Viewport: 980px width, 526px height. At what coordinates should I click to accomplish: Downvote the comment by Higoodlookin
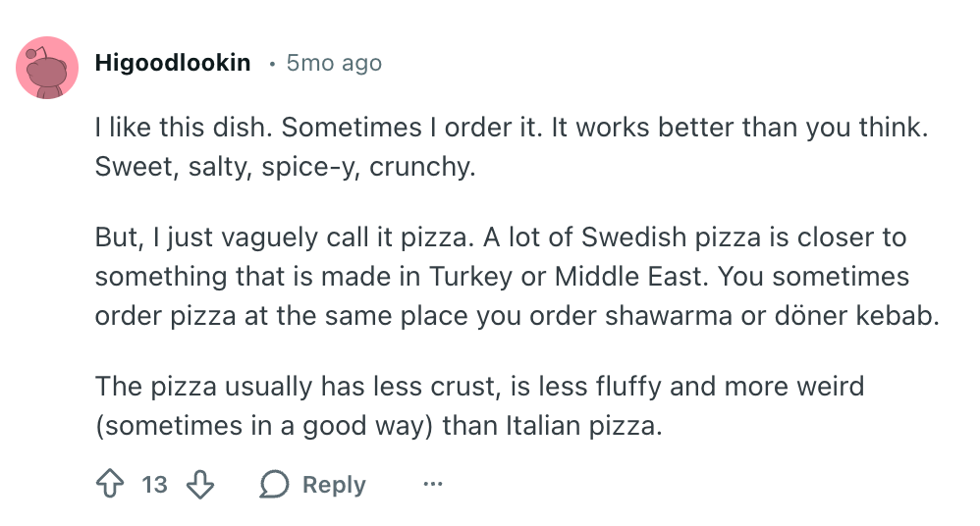(x=200, y=485)
